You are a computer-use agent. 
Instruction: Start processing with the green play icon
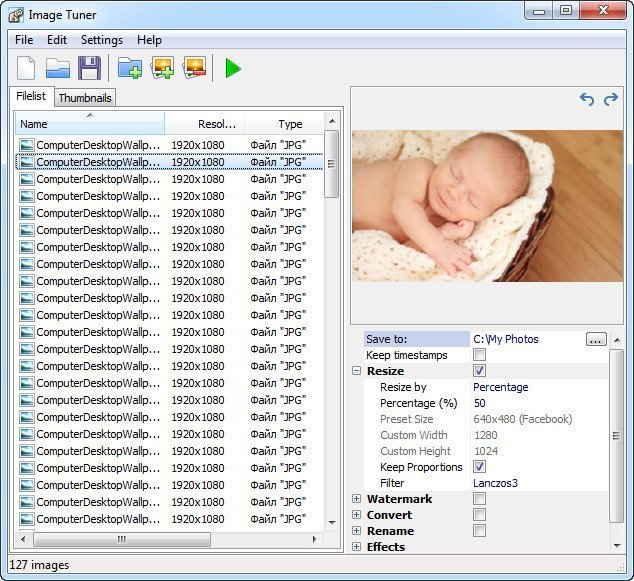click(x=233, y=68)
